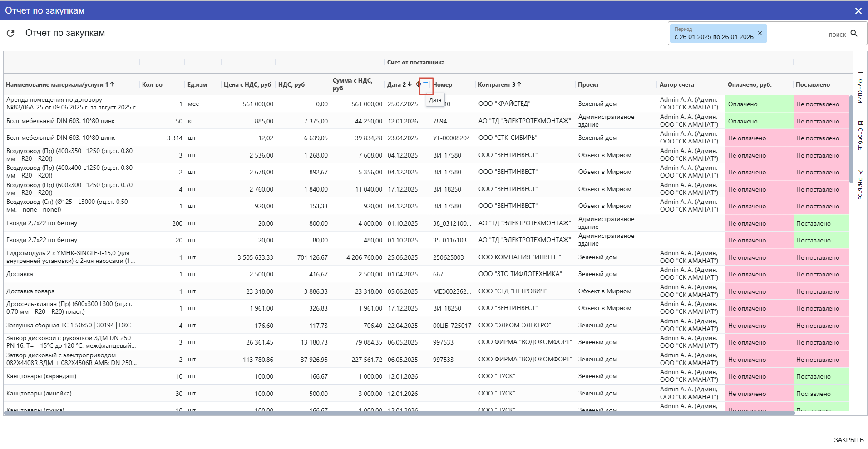868x449 pixels.
Task: Select the Доставка товара row
Action: [x=30, y=291]
